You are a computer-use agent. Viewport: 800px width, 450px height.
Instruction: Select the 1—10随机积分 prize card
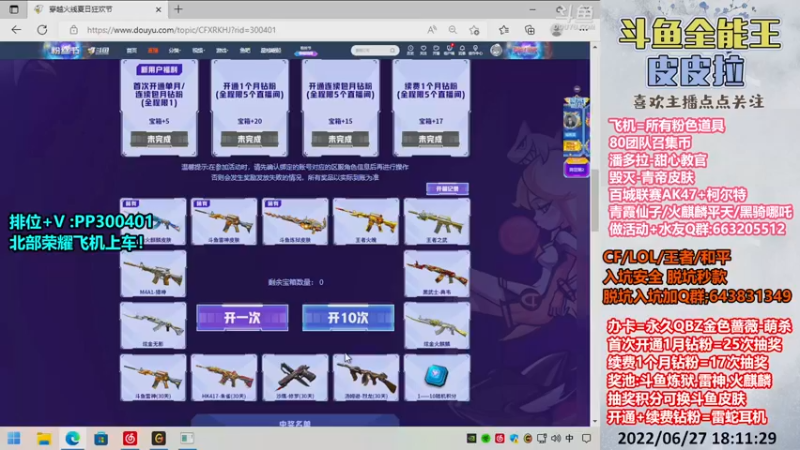(x=437, y=378)
